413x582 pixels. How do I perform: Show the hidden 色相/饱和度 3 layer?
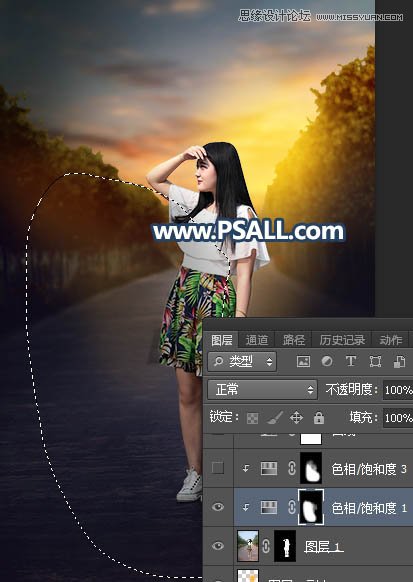pyautogui.click(x=218, y=468)
